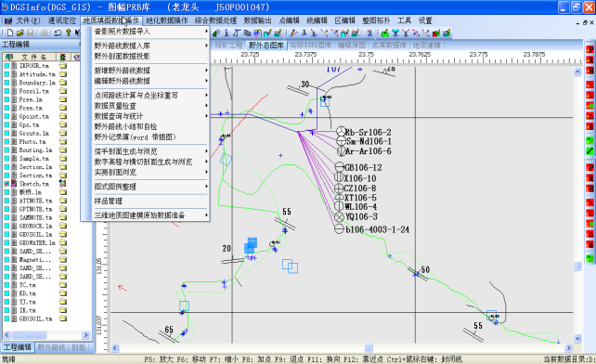Click the Open folder toolbar icon
Image resolution: width=596 pixels, height=364 pixels.
click(x=20, y=33)
